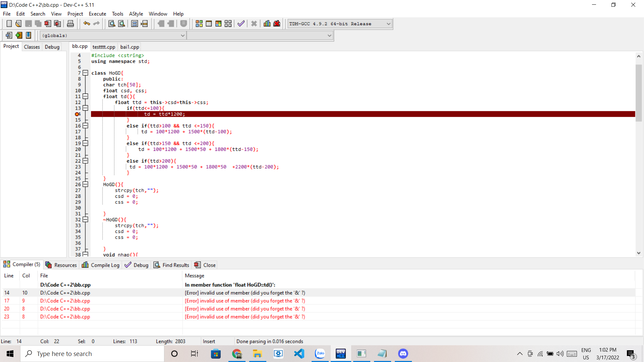Open the AStyle menu

[x=136, y=14]
